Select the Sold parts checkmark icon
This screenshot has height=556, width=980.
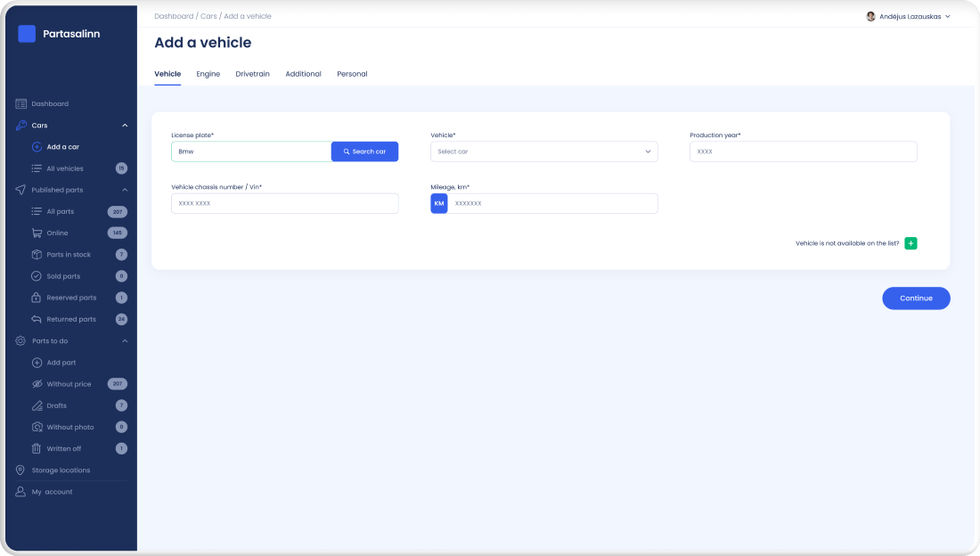(37, 276)
